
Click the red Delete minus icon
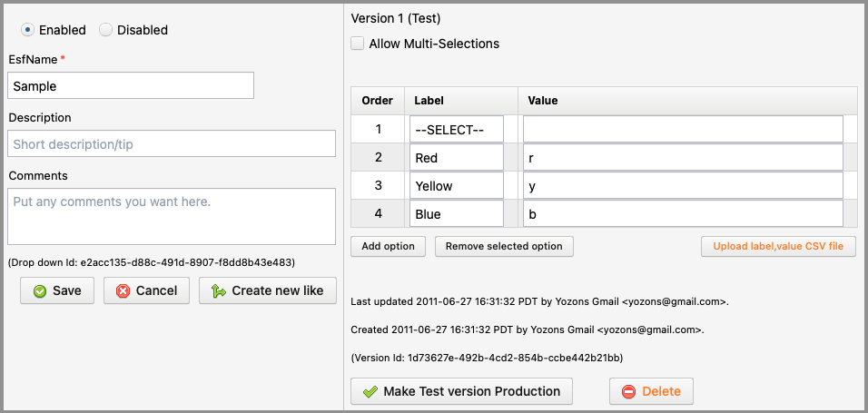[628, 392]
